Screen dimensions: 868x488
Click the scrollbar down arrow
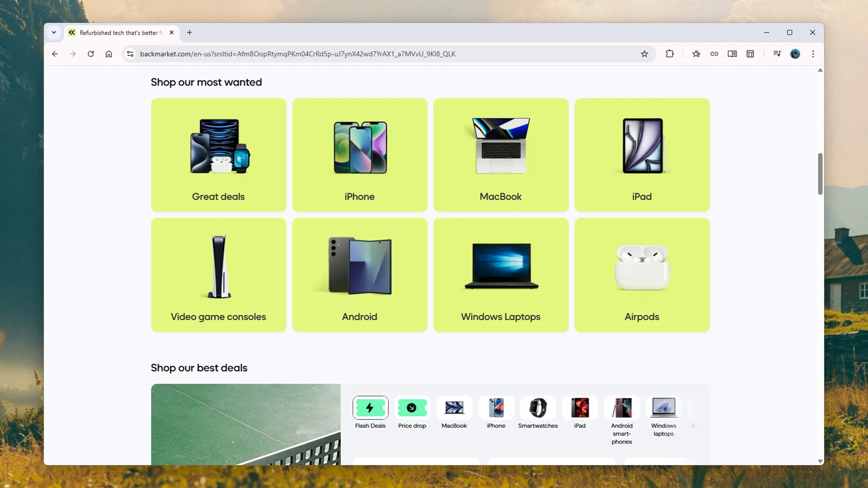point(820,461)
